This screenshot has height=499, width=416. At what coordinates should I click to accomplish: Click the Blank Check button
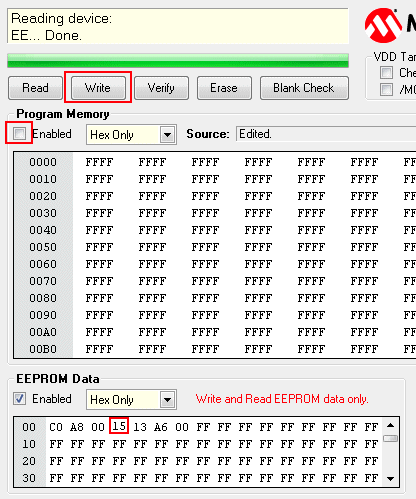pos(304,88)
